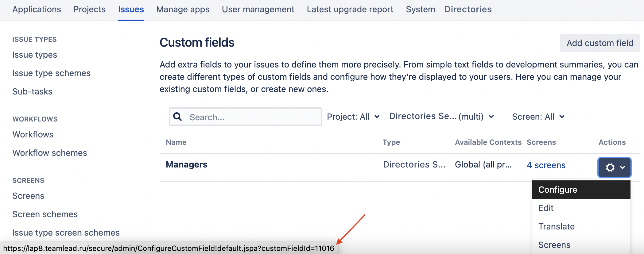
Task: Go to Workflow schemes in sidebar
Action: [50, 153]
